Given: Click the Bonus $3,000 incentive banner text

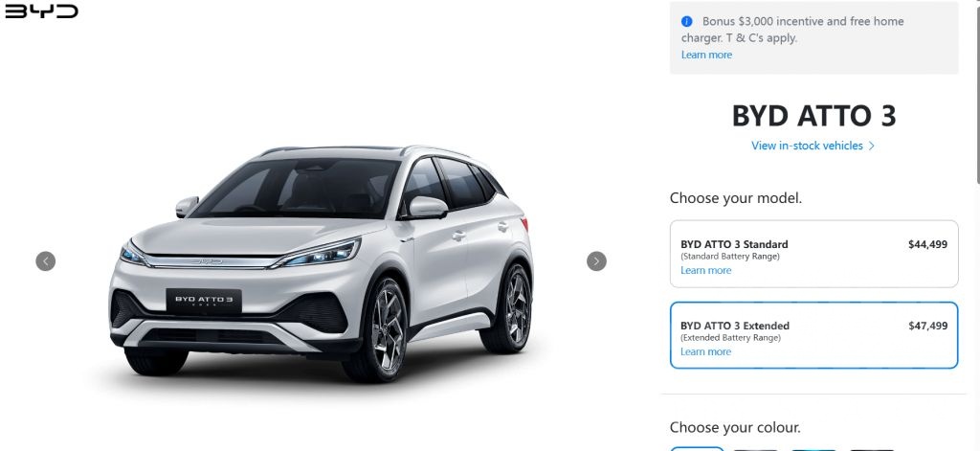Looking at the screenshot, I should (x=792, y=30).
